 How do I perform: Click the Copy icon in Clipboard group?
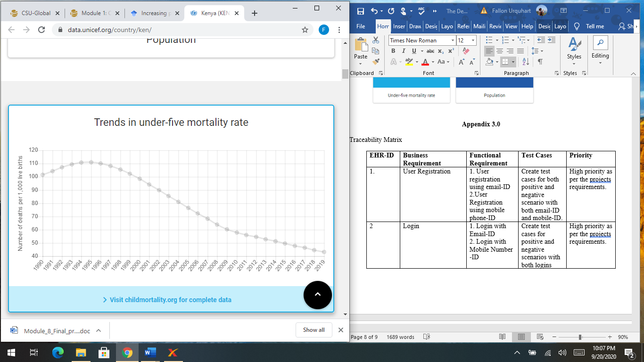coord(376,50)
